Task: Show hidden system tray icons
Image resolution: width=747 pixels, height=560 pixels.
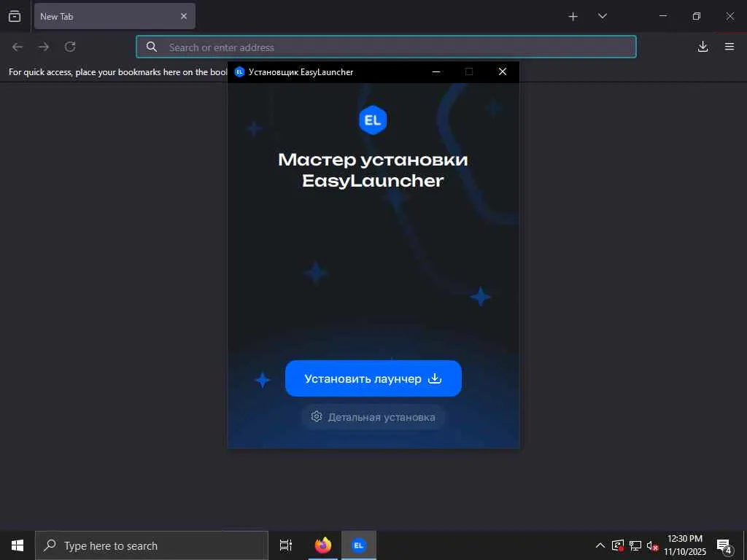Action: coord(600,545)
